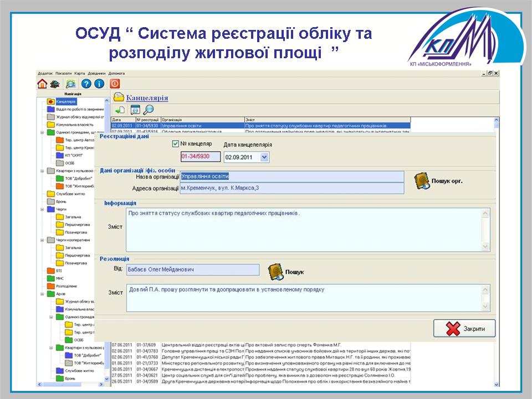Collapse the Архів tree node

[x=42, y=294]
